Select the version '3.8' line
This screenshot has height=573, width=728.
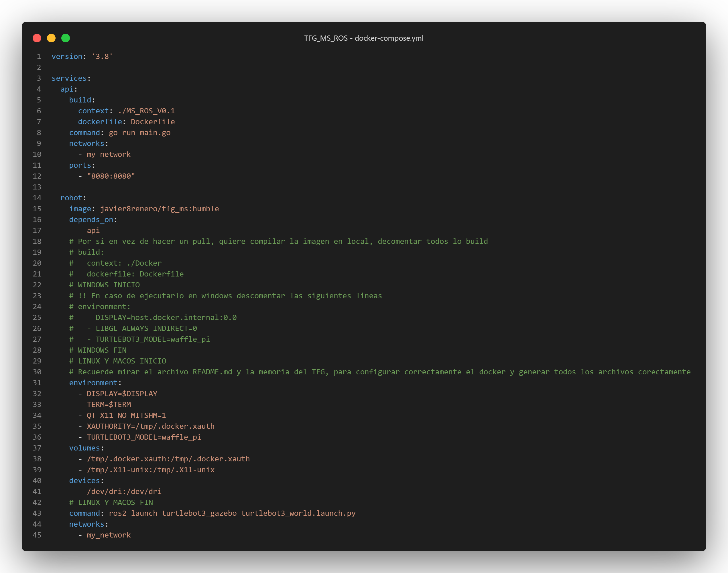[x=82, y=56]
